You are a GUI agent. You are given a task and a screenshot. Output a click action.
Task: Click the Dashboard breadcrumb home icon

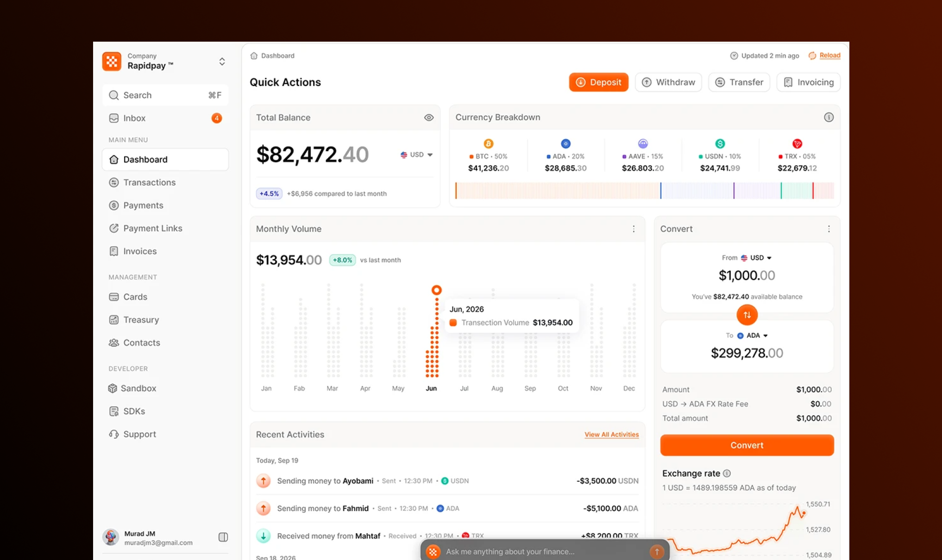tap(254, 56)
